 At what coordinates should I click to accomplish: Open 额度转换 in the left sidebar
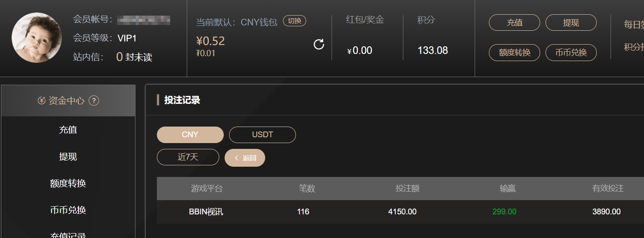[x=68, y=183]
